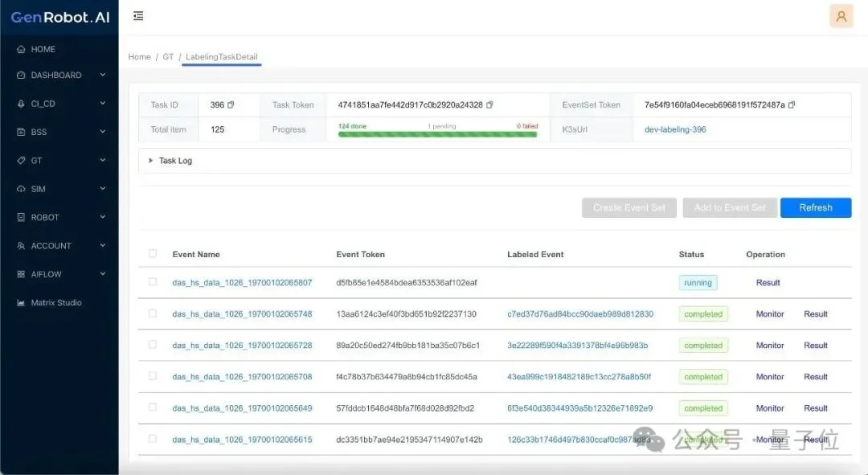868x475 pixels.
Task: Toggle the select-all checkbox in table header
Action: [x=153, y=254]
